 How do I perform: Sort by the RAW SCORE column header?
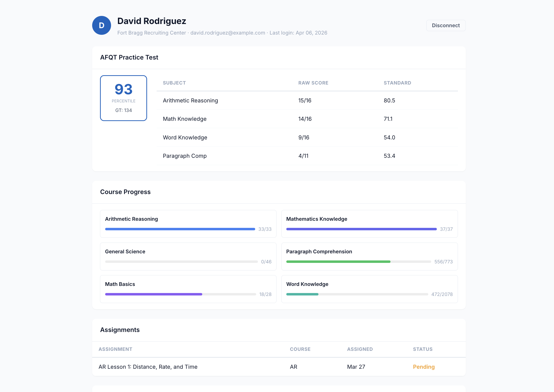tap(313, 83)
